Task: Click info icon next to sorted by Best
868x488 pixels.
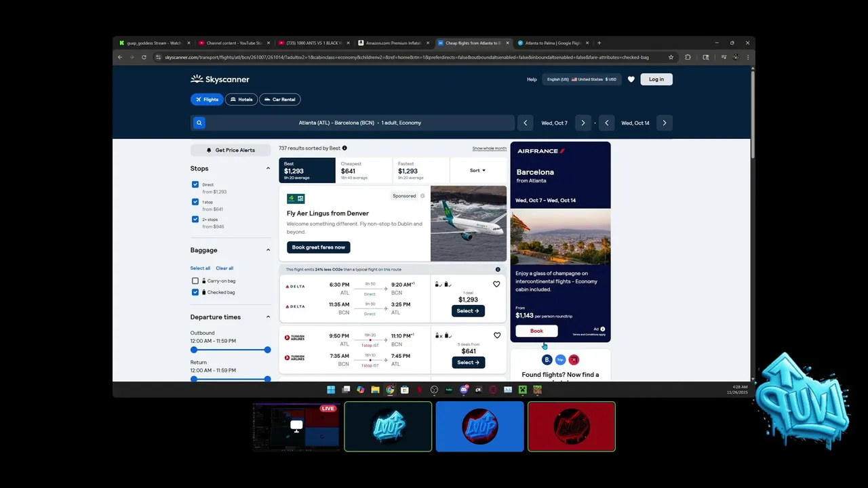Action: pyautogui.click(x=344, y=148)
